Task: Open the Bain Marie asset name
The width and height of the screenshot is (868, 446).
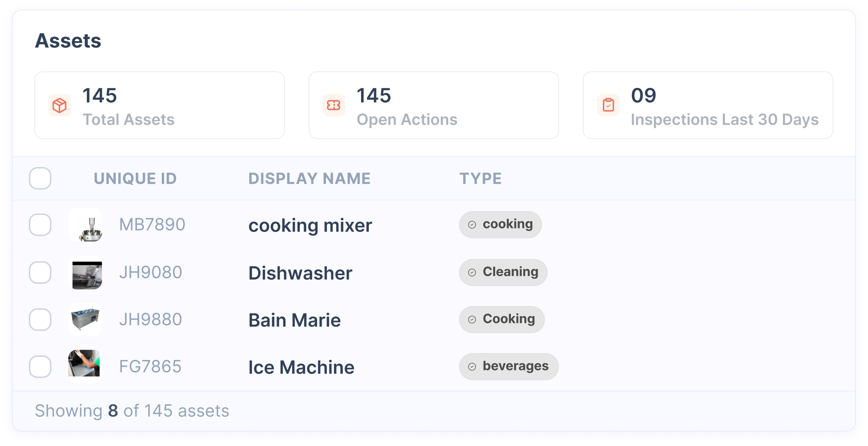Action: coord(295,320)
